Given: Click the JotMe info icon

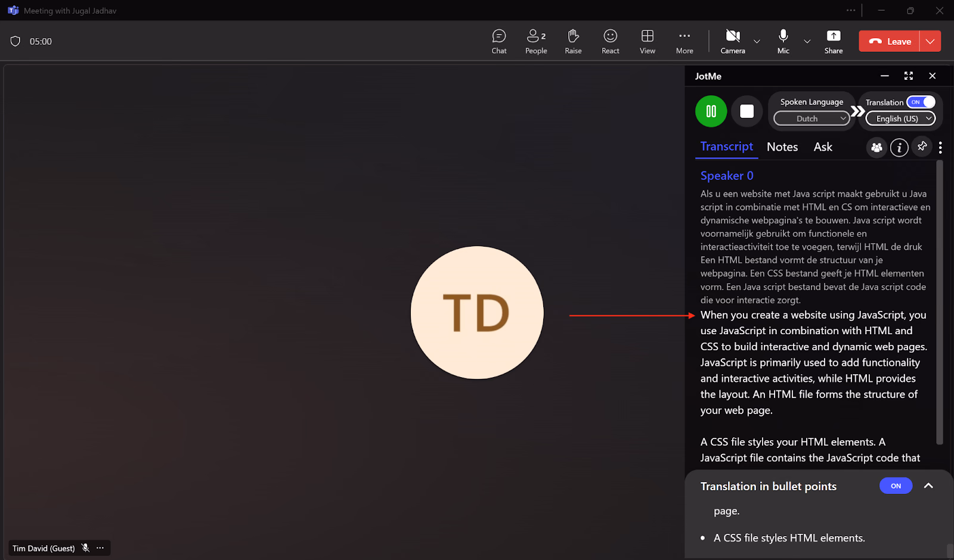Looking at the screenshot, I should tap(899, 147).
